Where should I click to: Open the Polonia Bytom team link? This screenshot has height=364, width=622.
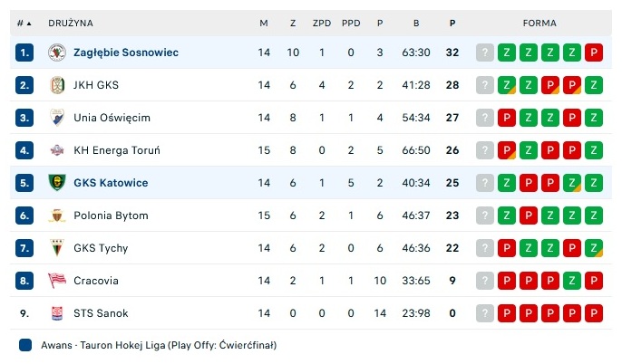(x=111, y=216)
